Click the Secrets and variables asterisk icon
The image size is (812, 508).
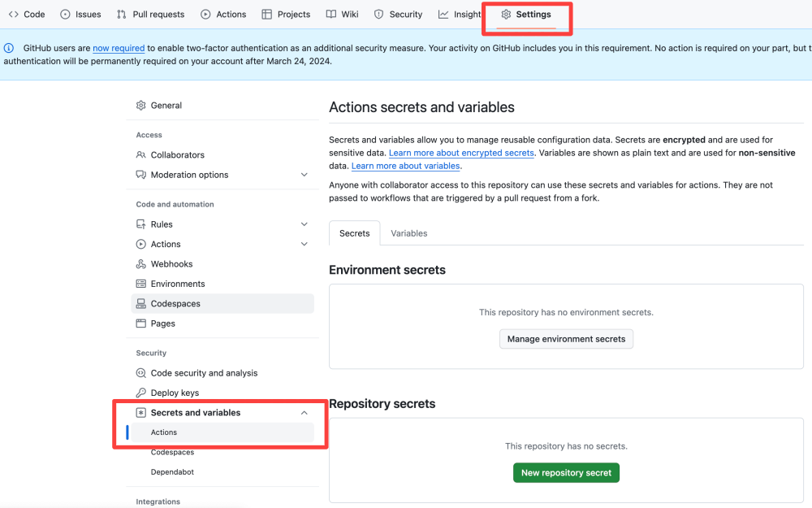[140, 413]
